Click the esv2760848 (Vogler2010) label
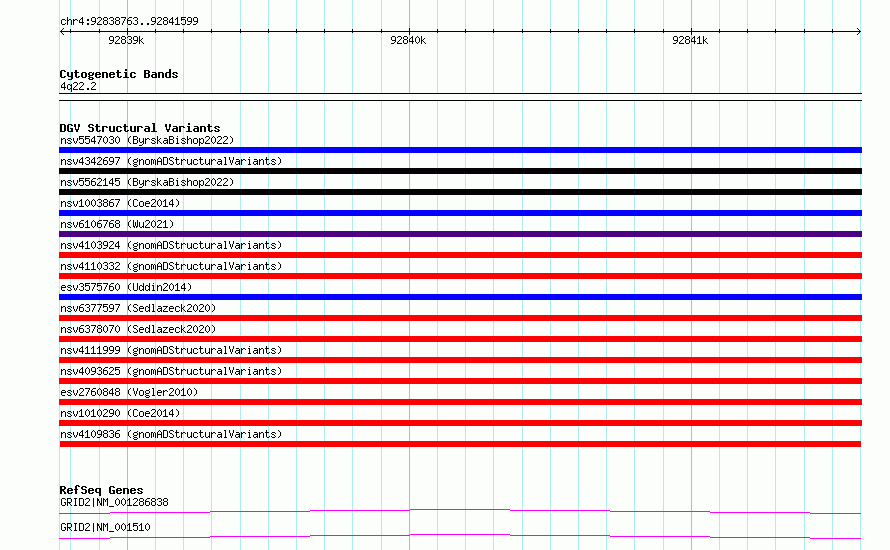 [x=129, y=392]
